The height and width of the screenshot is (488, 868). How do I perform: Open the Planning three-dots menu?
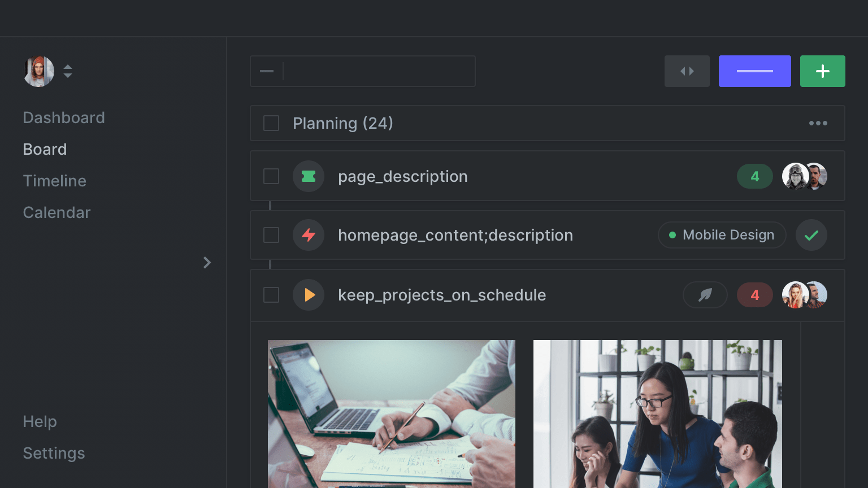click(x=818, y=123)
